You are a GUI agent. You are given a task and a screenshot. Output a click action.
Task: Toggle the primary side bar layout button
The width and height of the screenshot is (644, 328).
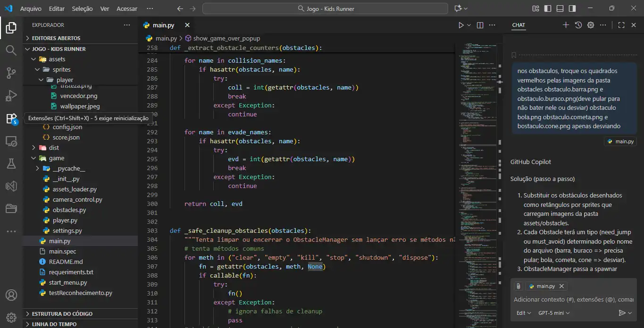point(548,8)
